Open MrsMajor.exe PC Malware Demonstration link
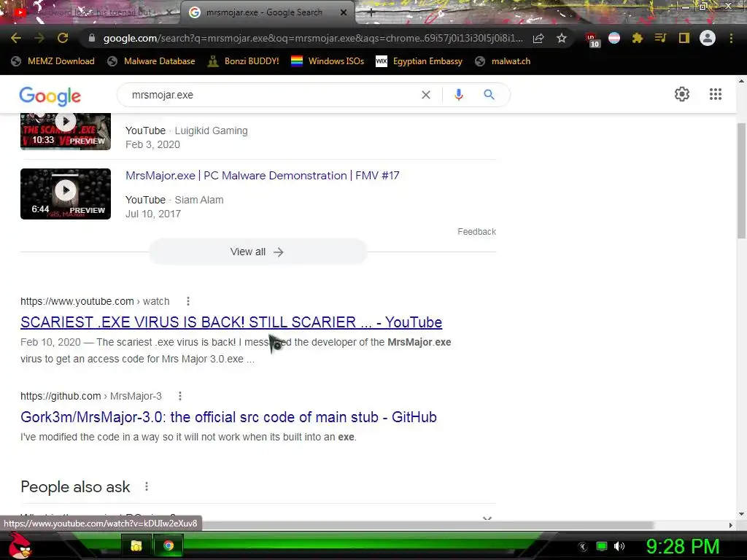 click(263, 175)
